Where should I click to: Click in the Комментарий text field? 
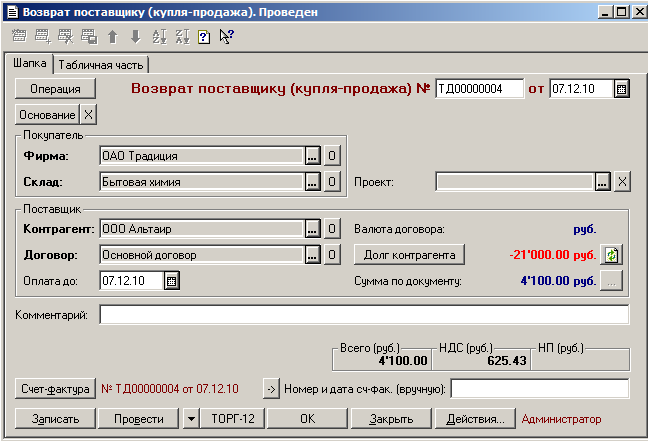(363, 316)
